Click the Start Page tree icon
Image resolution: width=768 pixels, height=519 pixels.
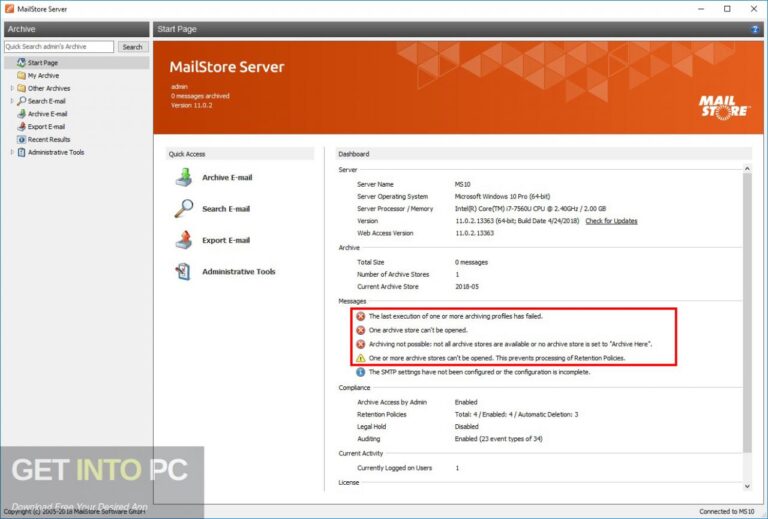coord(21,63)
